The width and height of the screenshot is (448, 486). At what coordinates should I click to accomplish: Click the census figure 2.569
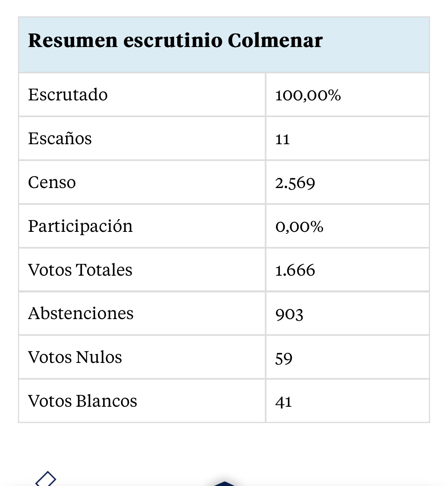coord(295,183)
